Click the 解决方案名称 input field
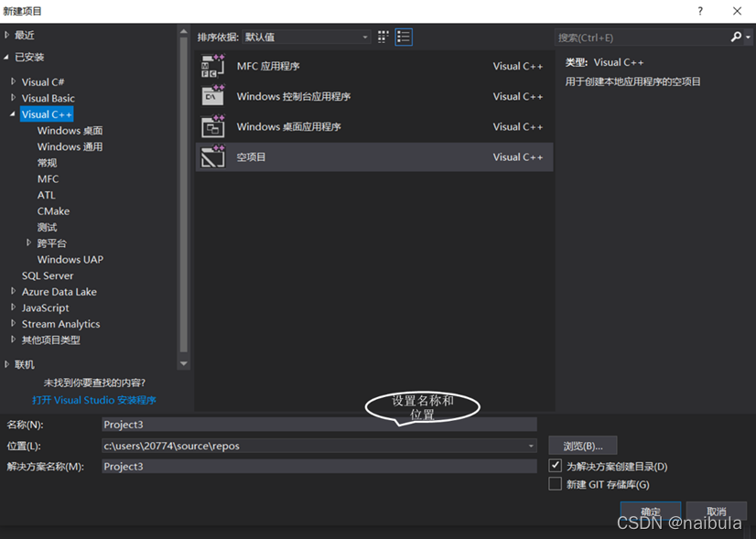756x539 pixels. coord(319,466)
